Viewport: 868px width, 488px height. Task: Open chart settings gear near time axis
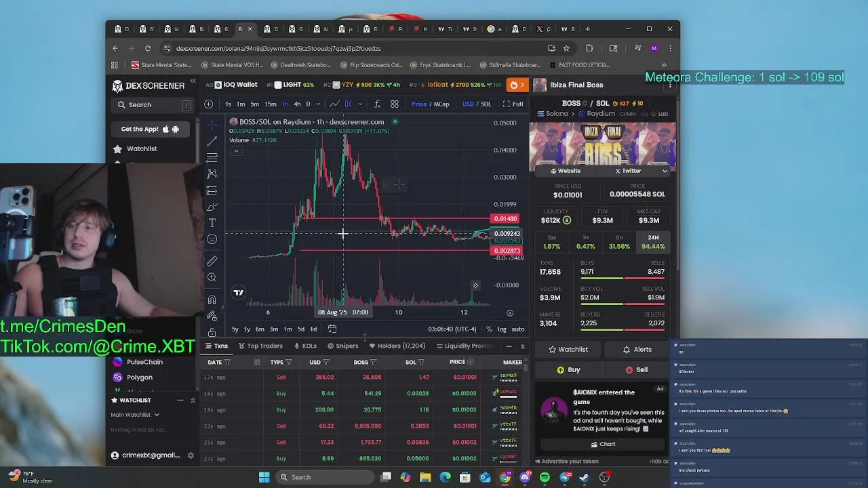point(510,313)
